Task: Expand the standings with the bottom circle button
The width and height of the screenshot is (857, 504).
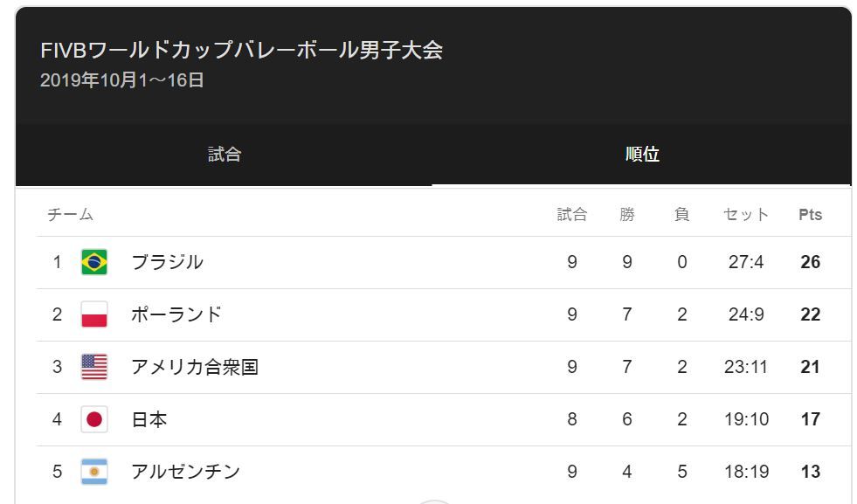Action: 433,501
